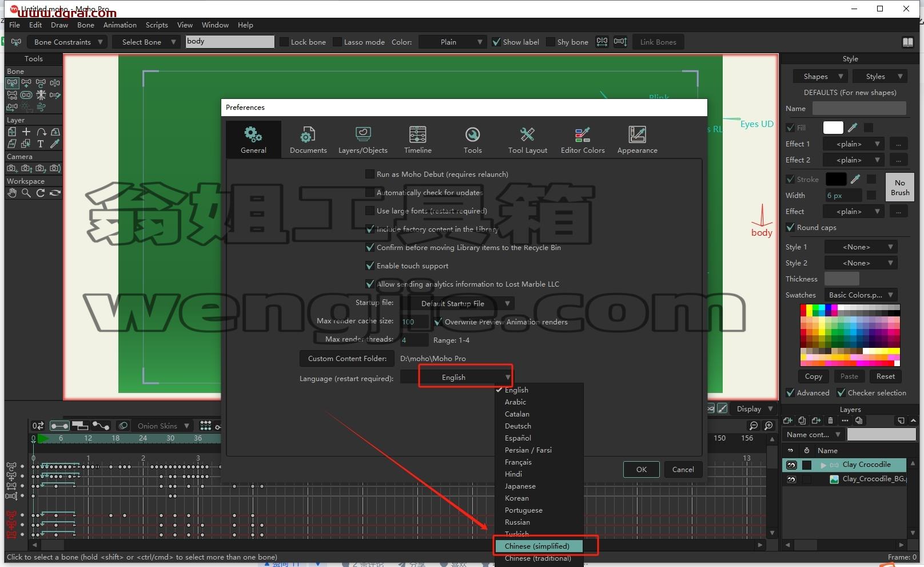
Task: Open the Editor Colors preferences tab
Action: [x=582, y=140]
